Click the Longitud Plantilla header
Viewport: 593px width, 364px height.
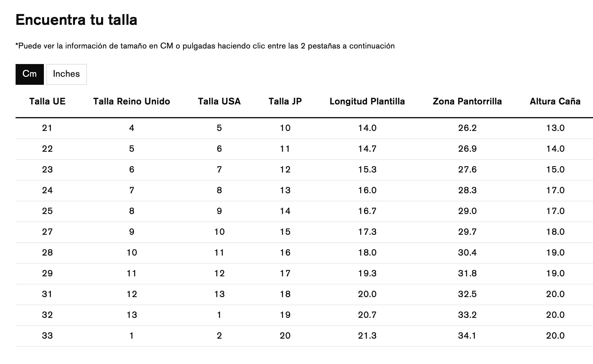tap(367, 102)
